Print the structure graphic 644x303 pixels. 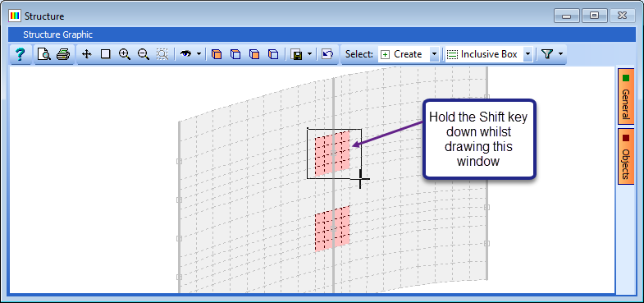pos(63,54)
